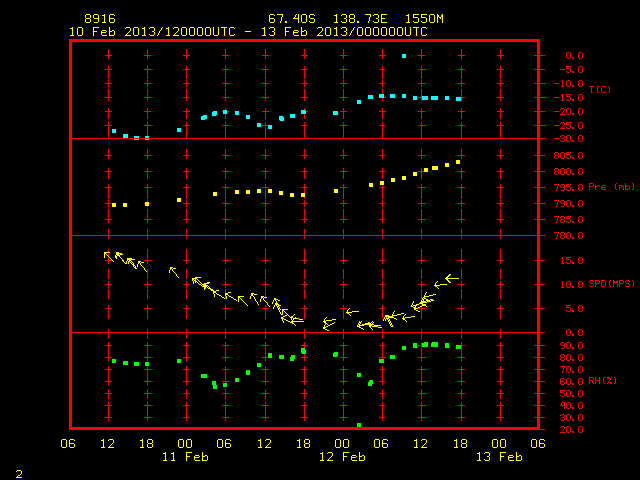Click the SPD(MPS) axis label
The image size is (640, 480).
pyautogui.click(x=611, y=283)
